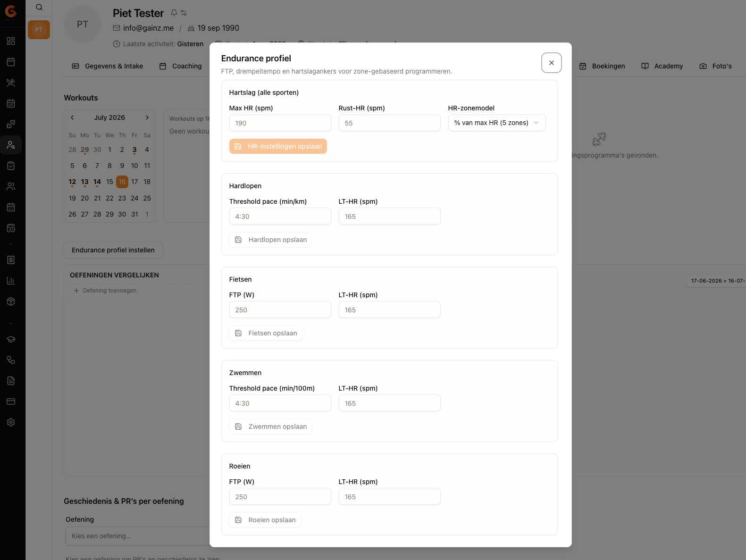Viewport: 746px width, 560px height.
Task: Select July 16 in the calendar
Action: click(122, 182)
